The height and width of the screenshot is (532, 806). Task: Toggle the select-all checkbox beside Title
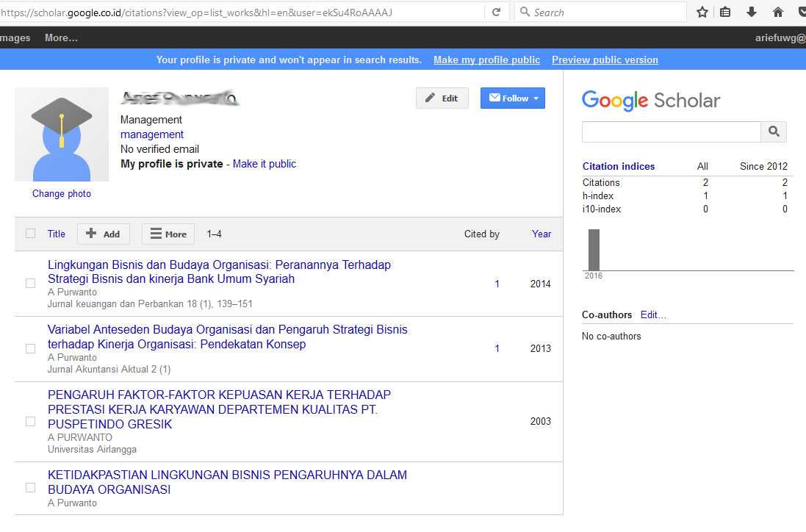click(x=30, y=234)
